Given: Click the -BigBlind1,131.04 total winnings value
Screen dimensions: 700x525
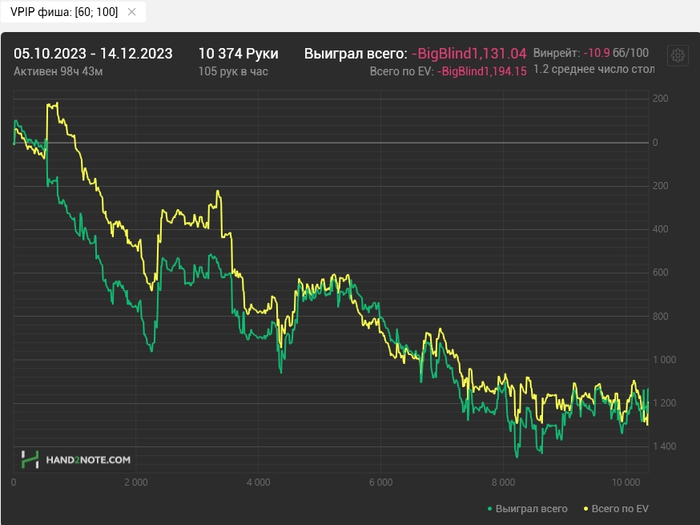Looking at the screenshot, I should (x=469, y=54).
